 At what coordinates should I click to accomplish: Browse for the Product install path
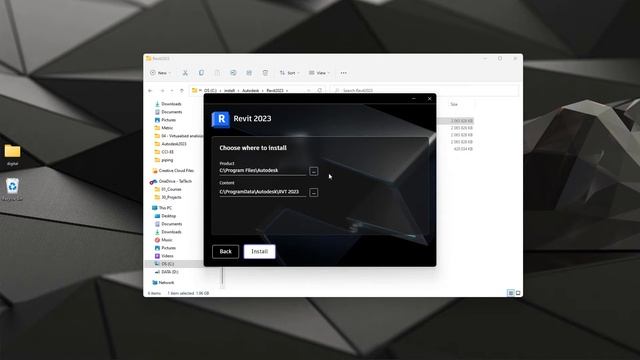(313, 171)
